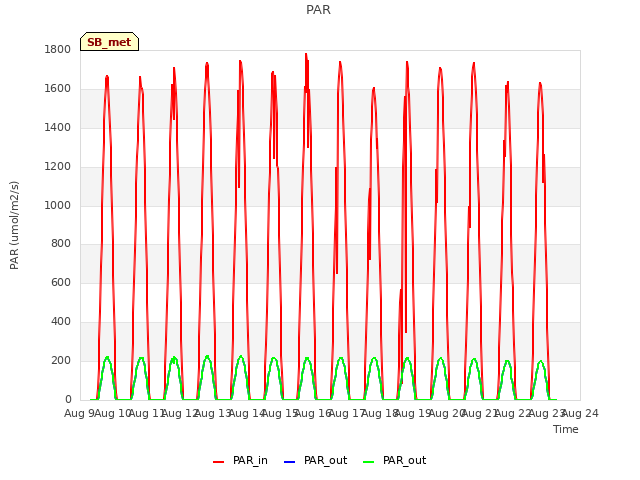Click the Aug 16 x-axis tick label
640x480 pixels.
point(313,413)
